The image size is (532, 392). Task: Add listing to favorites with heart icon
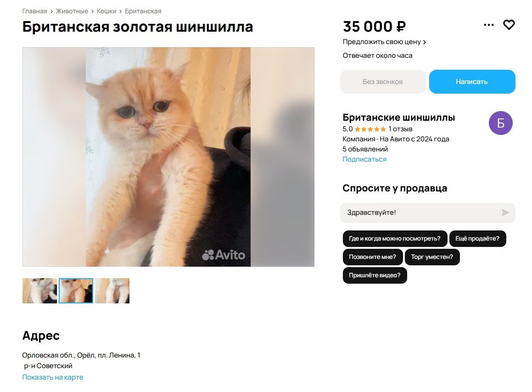[x=509, y=25]
